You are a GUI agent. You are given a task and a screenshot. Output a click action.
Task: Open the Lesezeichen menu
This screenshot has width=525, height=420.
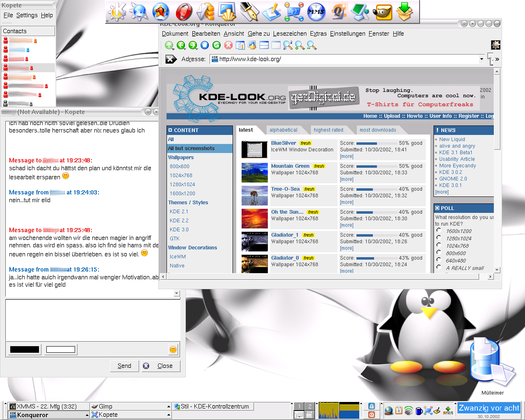(290, 34)
